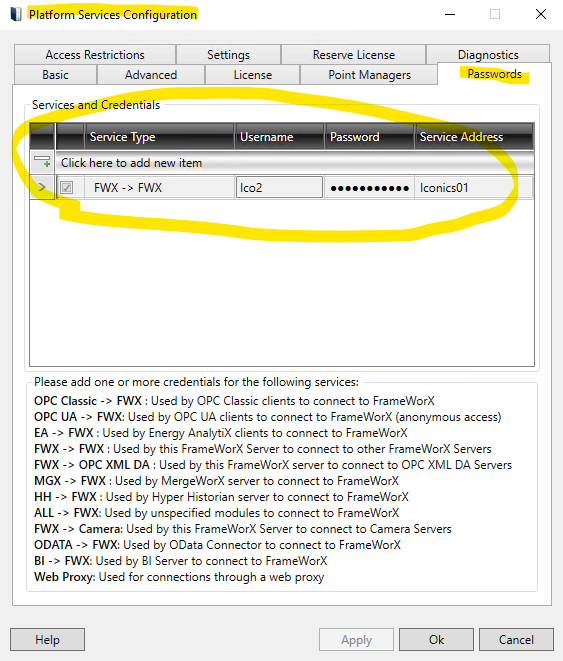This screenshot has height=661, width=563.
Task: Open the Access Restrictions tab
Action: (x=95, y=54)
